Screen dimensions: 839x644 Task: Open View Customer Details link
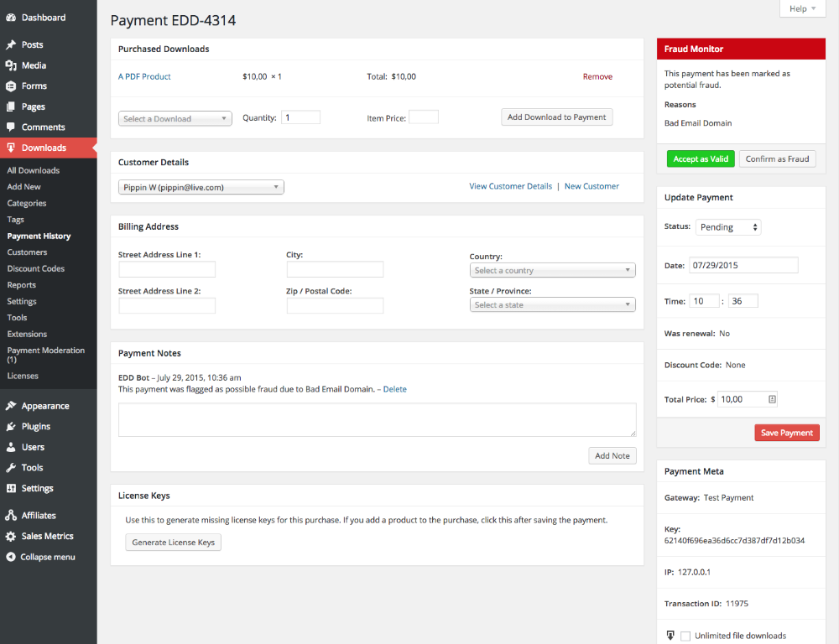click(510, 186)
